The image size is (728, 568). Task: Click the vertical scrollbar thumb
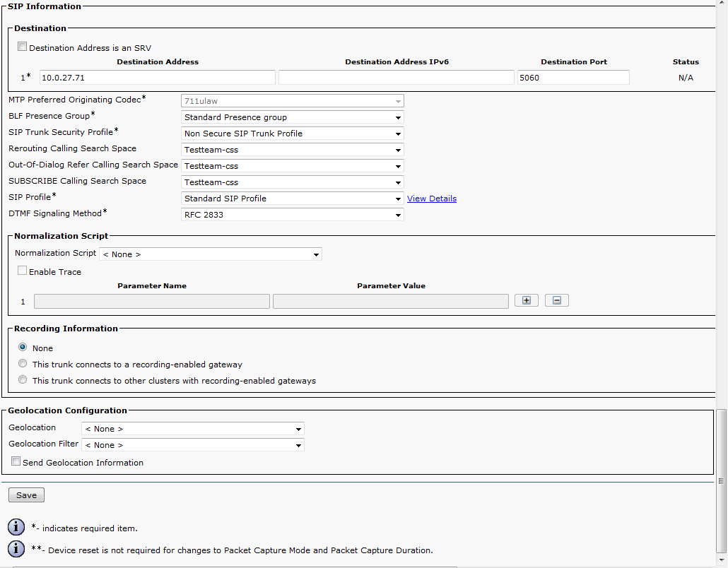click(x=722, y=480)
